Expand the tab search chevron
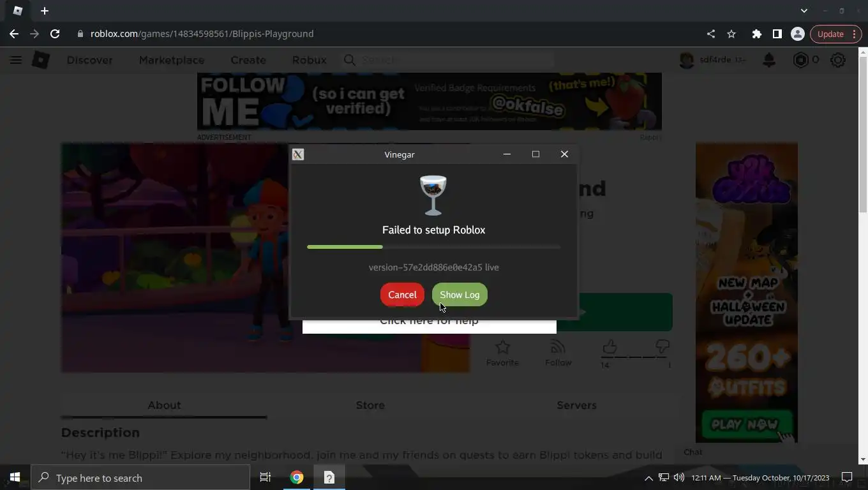Image resolution: width=868 pixels, height=490 pixels. pyautogui.click(x=804, y=11)
